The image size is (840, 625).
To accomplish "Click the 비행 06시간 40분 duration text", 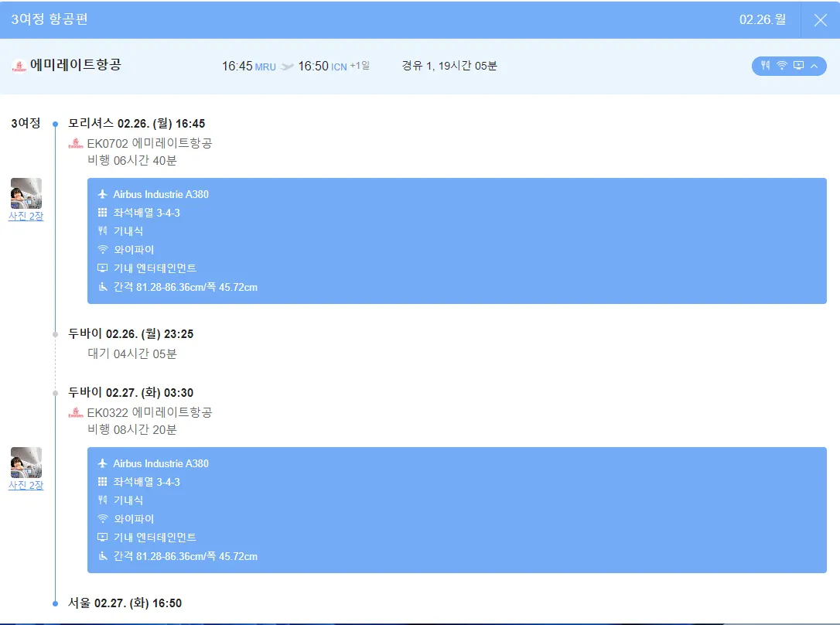I will [131, 161].
